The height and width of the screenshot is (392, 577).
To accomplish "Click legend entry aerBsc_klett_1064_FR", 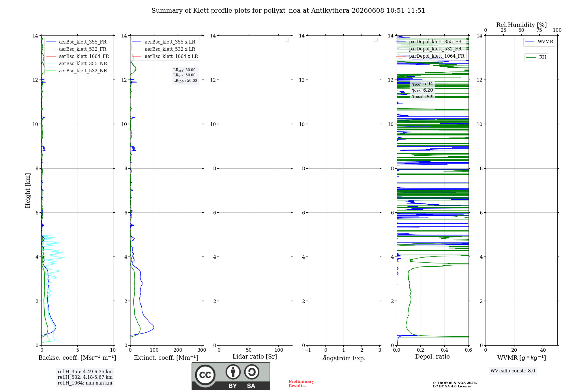I will (x=78, y=56).
